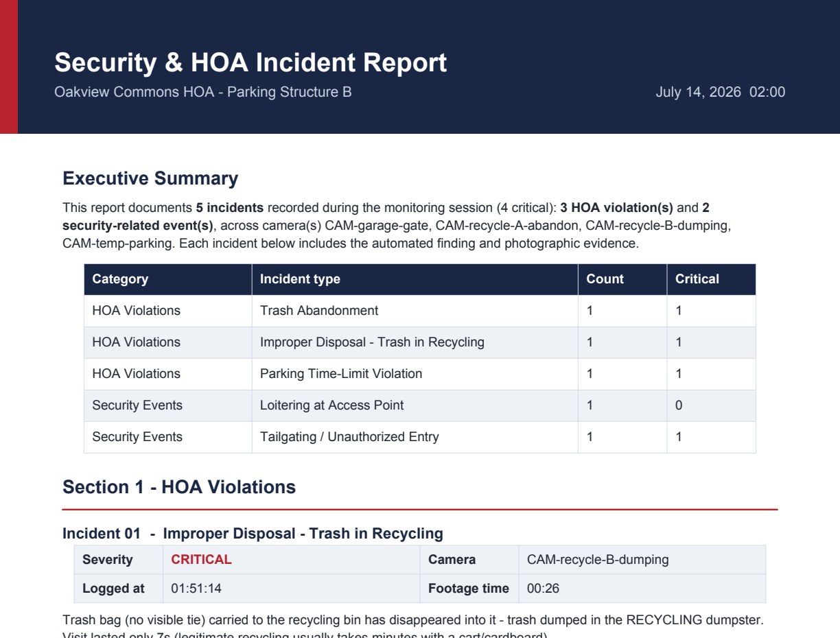Viewport: 840px width, 638px height.
Task: Click the 'Severity' label cell
Action: tap(119, 560)
